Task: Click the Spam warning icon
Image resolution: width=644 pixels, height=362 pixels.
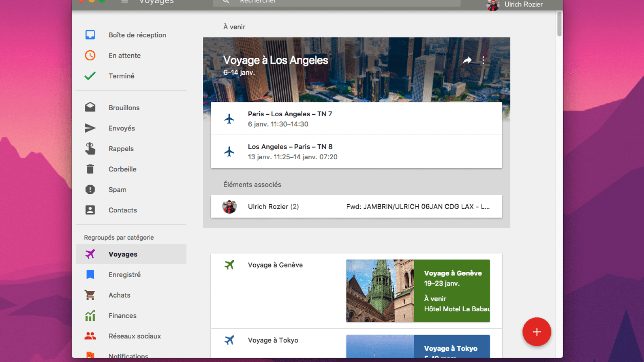Action: [x=90, y=189]
